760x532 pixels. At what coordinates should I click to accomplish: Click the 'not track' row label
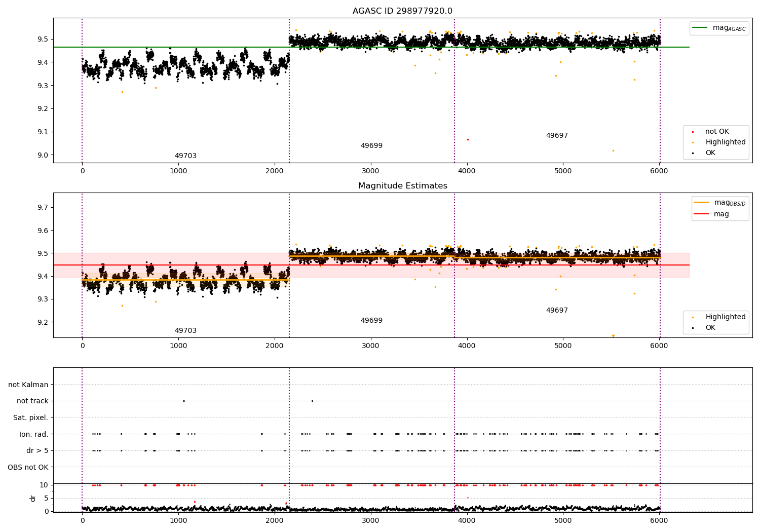coord(32,401)
